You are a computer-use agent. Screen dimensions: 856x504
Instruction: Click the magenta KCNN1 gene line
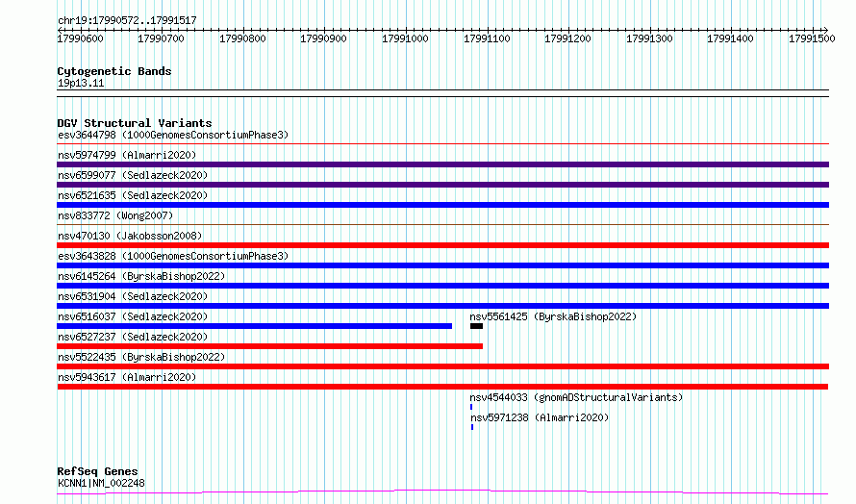tap(442, 492)
